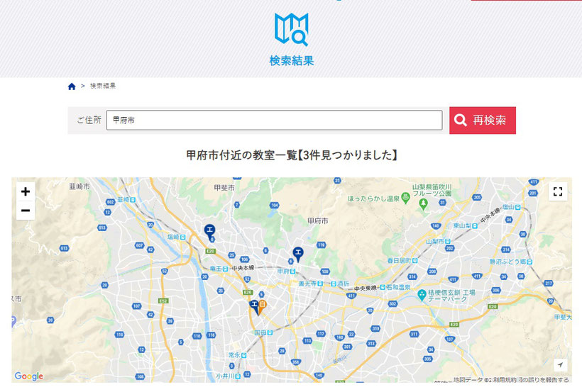Click the current location arrow button on map
Screen dimensions: 582x392
(560, 365)
